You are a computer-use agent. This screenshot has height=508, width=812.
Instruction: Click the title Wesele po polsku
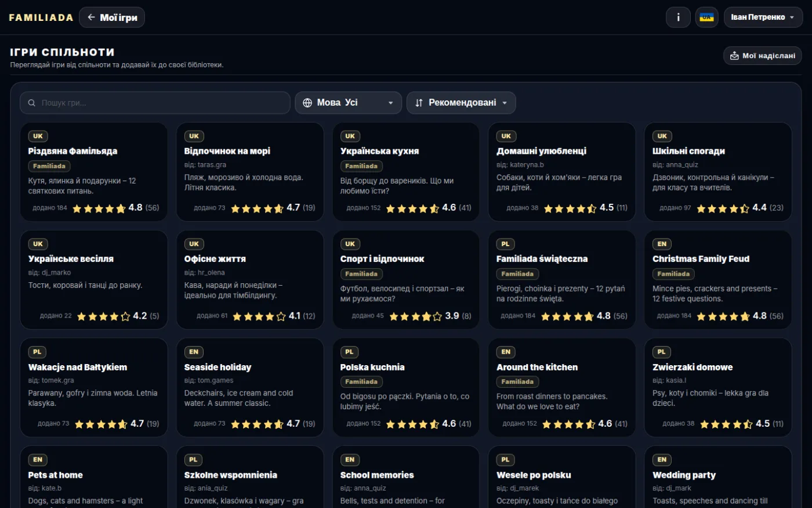point(534,475)
